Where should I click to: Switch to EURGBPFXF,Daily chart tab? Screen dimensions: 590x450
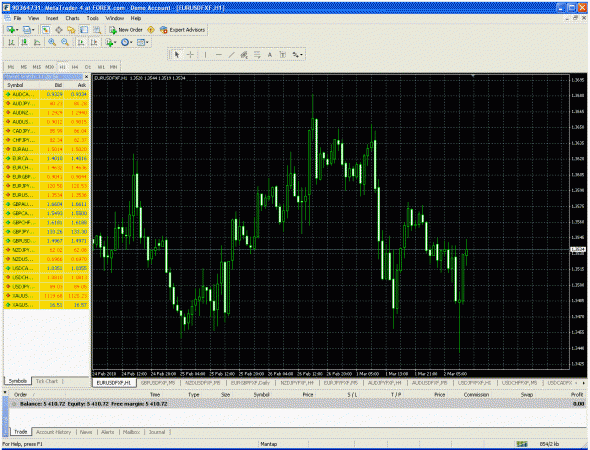click(x=250, y=383)
